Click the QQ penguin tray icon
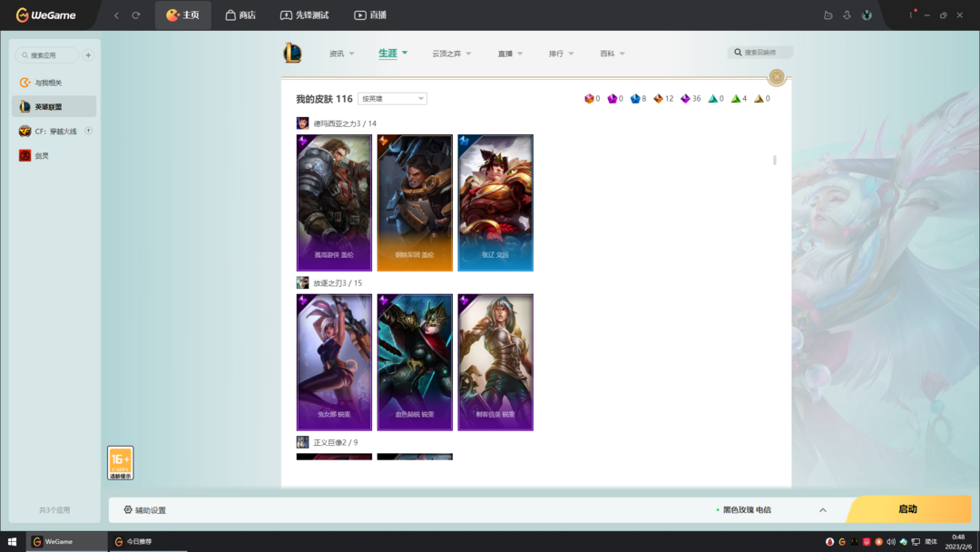The image size is (980, 552). [830, 542]
